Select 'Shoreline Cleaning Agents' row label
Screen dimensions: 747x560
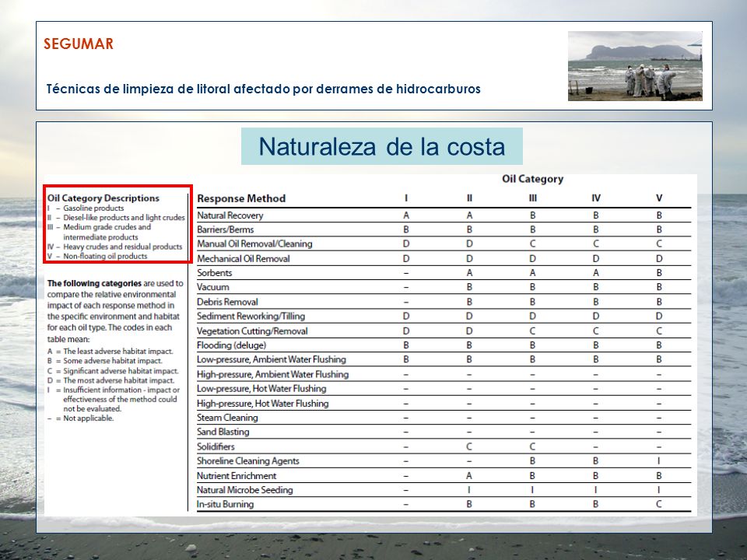(x=248, y=461)
